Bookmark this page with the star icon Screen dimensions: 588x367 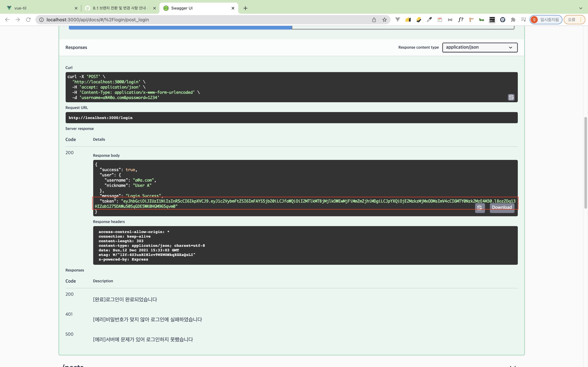pyautogui.click(x=384, y=20)
